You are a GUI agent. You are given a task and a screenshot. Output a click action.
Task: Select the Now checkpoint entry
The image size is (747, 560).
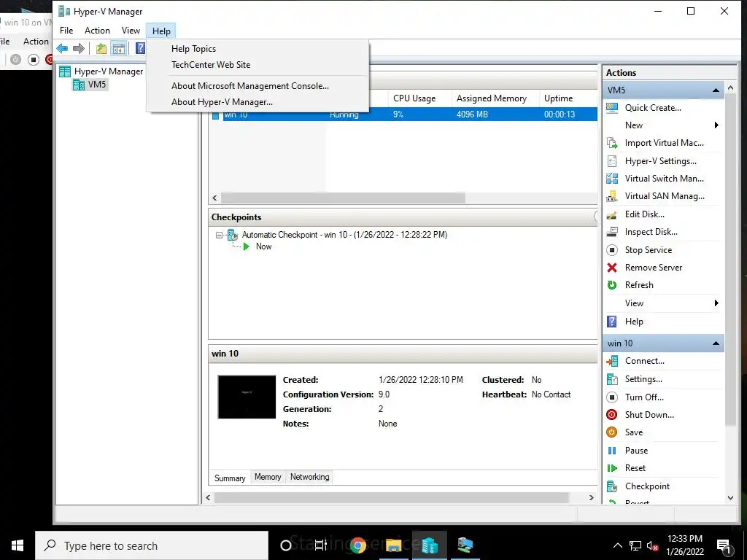(263, 246)
